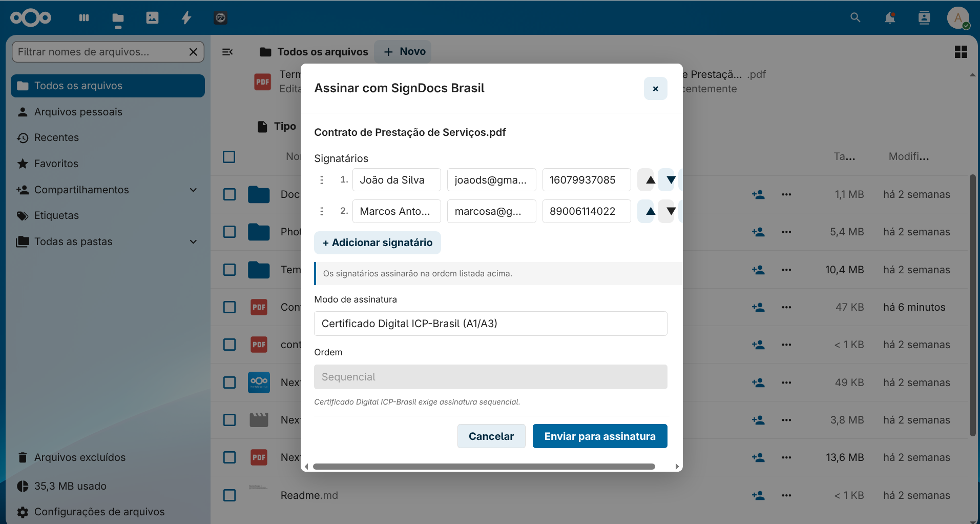
Task: Open the disabled Ordem Sequencial dropdown
Action: tap(490, 377)
